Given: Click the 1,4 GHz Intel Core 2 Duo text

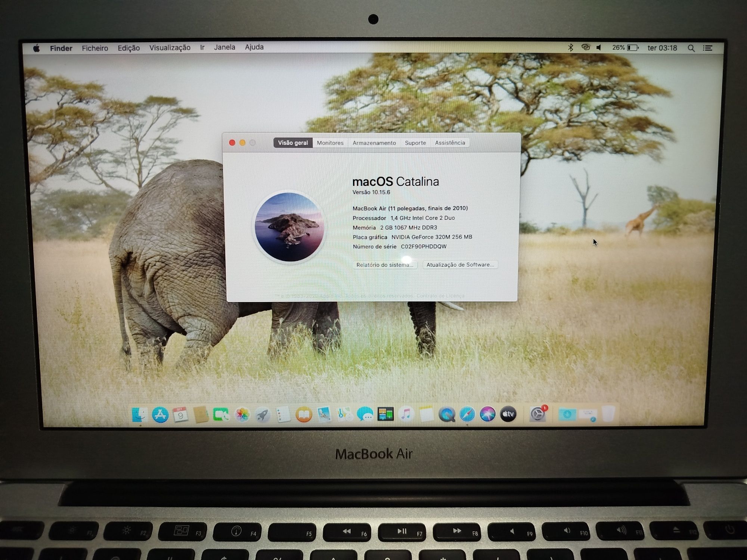Looking at the screenshot, I should (422, 218).
